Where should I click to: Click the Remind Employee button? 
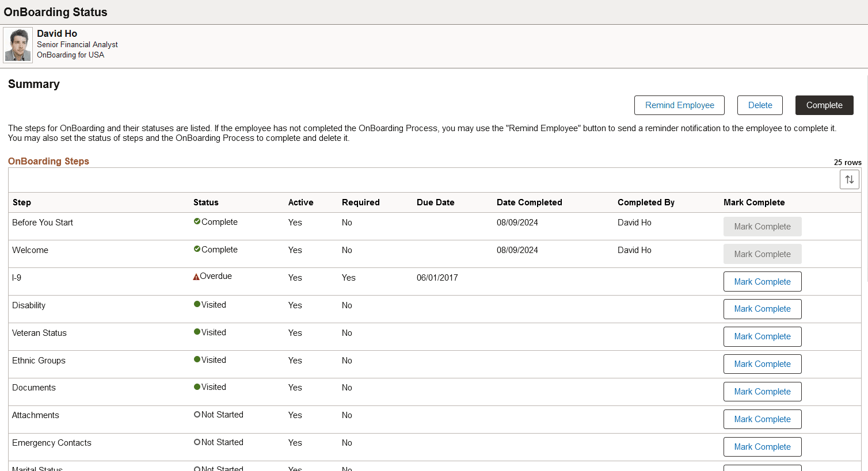[679, 105]
